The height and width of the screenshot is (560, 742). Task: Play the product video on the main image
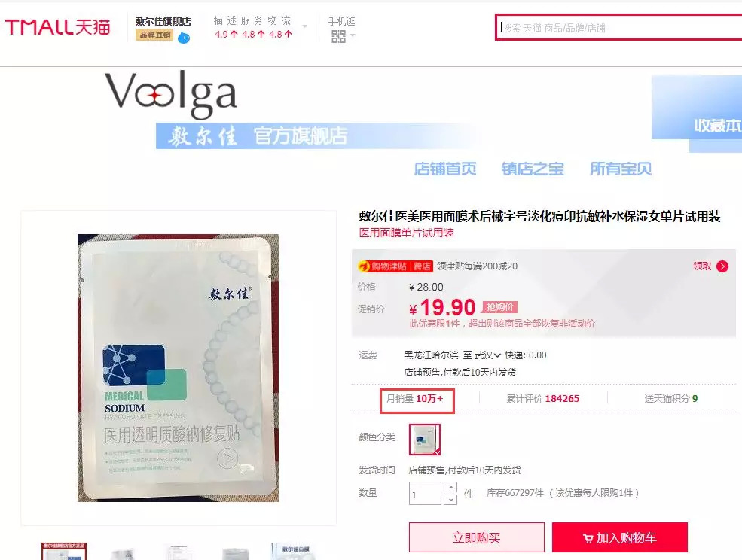[227, 458]
